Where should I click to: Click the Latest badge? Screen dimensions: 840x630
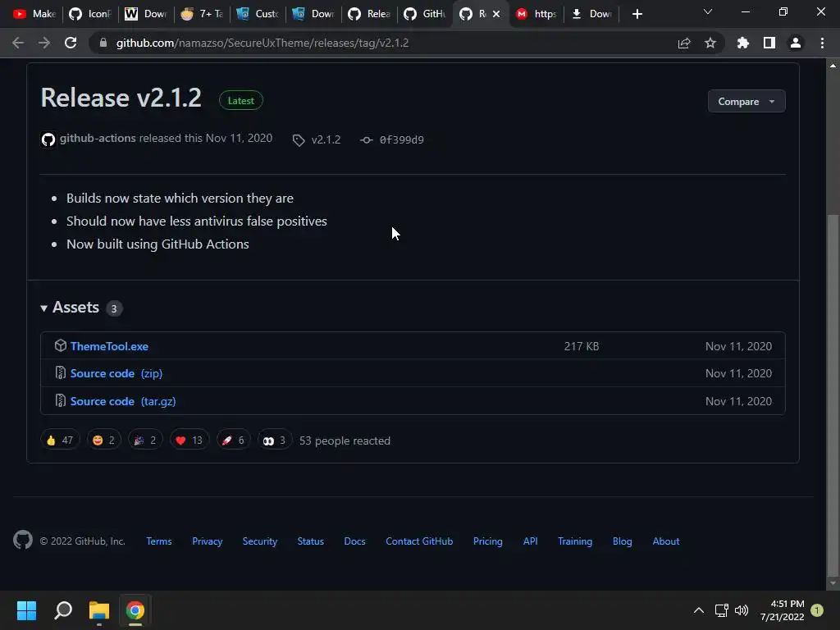pos(241,100)
